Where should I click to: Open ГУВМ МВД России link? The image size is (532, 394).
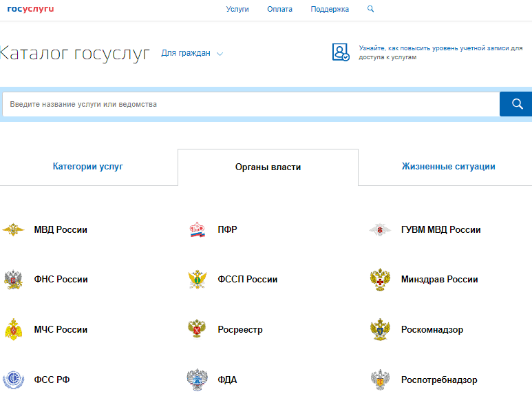pos(440,230)
